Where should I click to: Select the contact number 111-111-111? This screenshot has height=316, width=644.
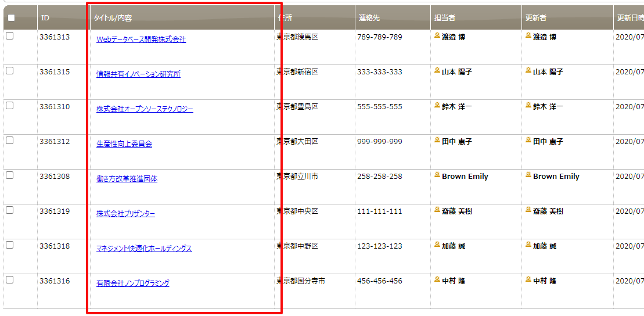coord(380,211)
